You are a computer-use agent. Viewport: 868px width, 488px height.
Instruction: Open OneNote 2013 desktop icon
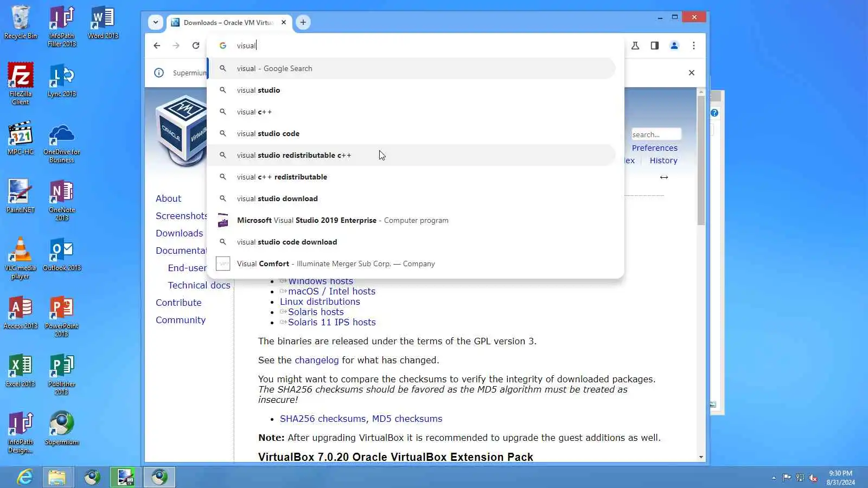click(x=62, y=200)
